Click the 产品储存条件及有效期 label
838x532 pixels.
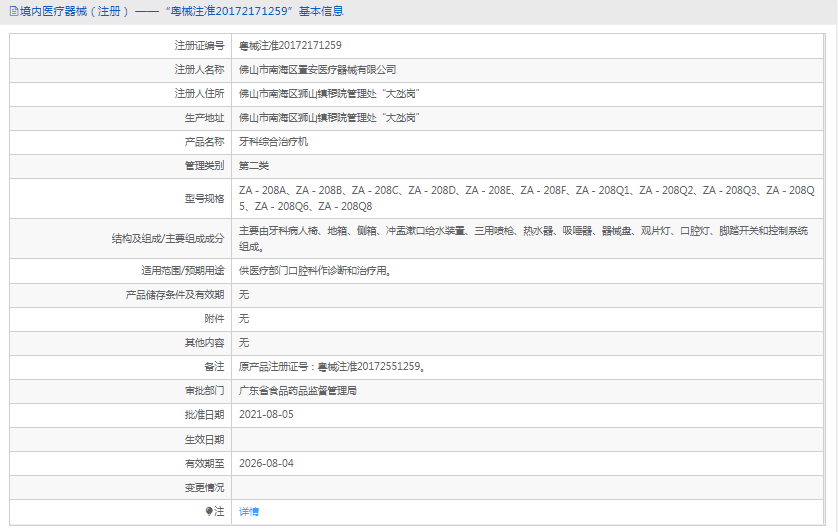175,295
